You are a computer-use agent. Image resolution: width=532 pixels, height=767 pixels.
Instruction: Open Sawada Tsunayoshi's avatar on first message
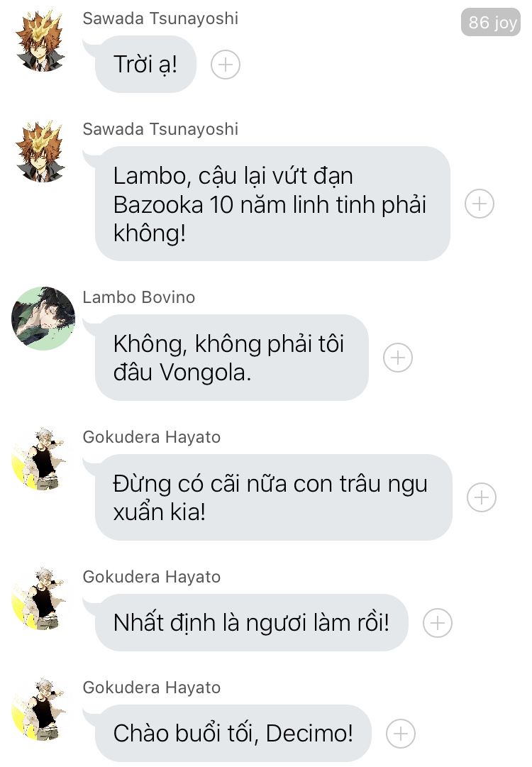pos(40,42)
